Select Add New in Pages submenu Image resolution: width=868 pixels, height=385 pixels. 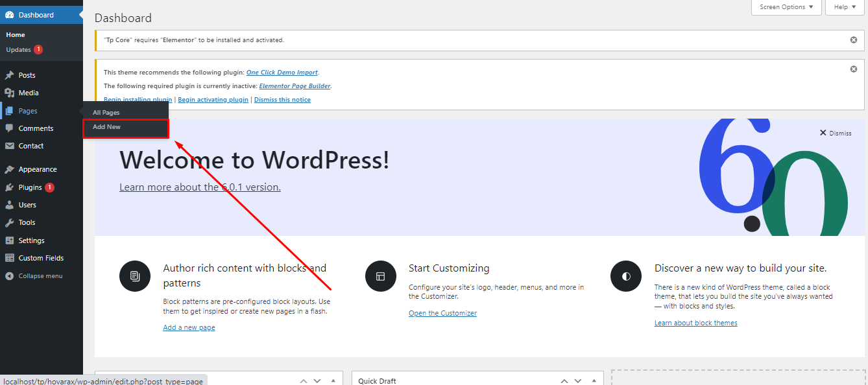tap(107, 127)
